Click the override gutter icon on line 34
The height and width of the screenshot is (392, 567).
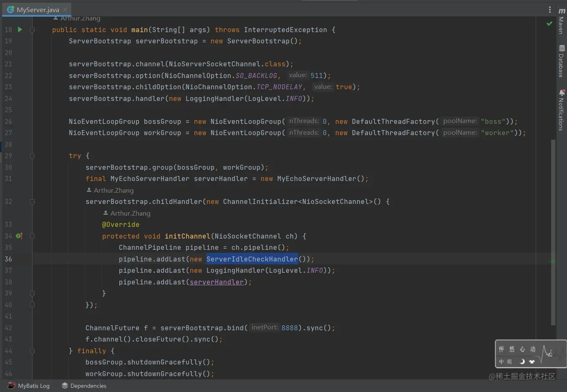(x=19, y=236)
